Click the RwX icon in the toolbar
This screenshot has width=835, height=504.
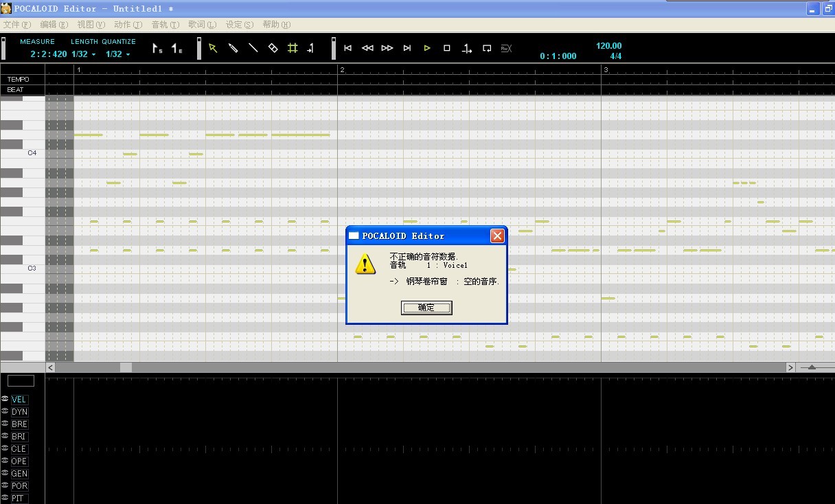(507, 48)
